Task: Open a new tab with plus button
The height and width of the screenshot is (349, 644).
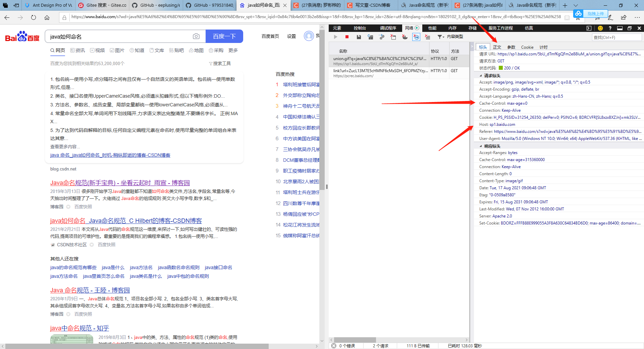Action: [565, 5]
